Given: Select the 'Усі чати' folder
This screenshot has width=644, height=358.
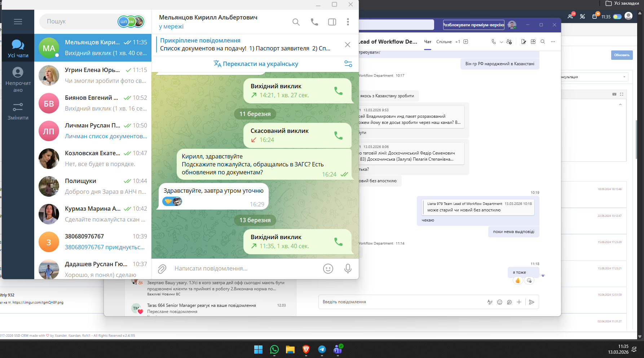Looking at the screenshot, I should pos(18,48).
